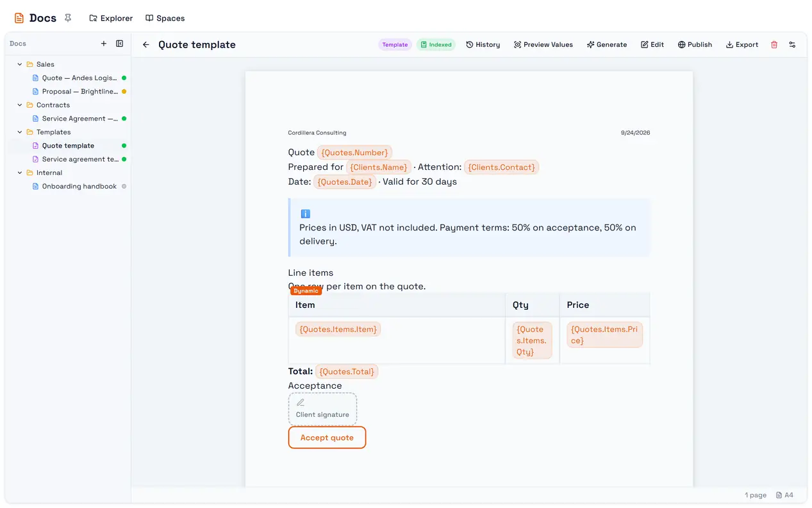Click the Cordillera Consulting header text
The height and width of the screenshot is (508, 812).
point(317,133)
